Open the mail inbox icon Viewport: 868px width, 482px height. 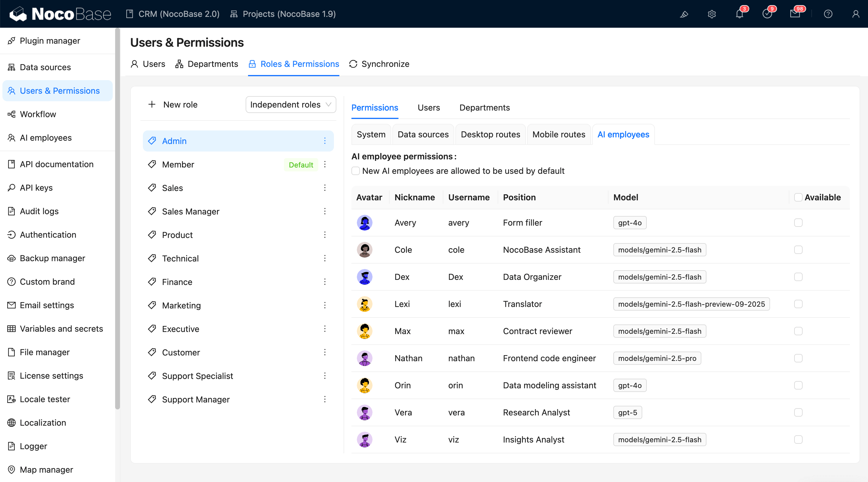pyautogui.click(x=794, y=14)
